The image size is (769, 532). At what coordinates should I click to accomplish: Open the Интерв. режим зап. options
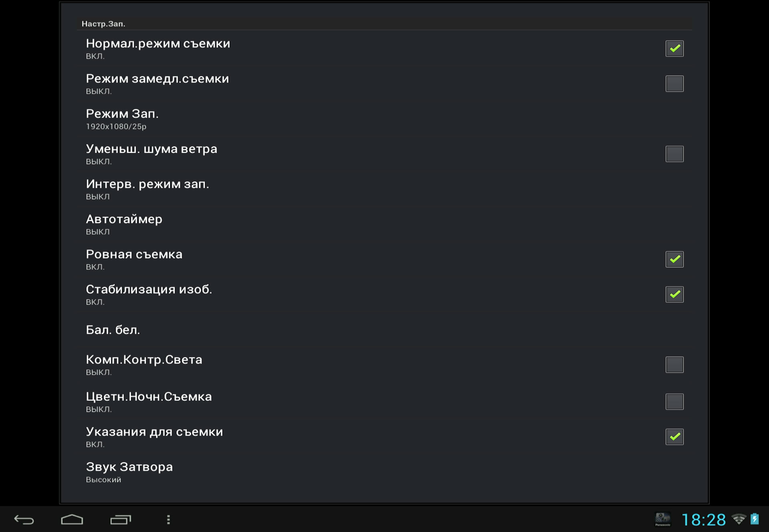[147, 189]
